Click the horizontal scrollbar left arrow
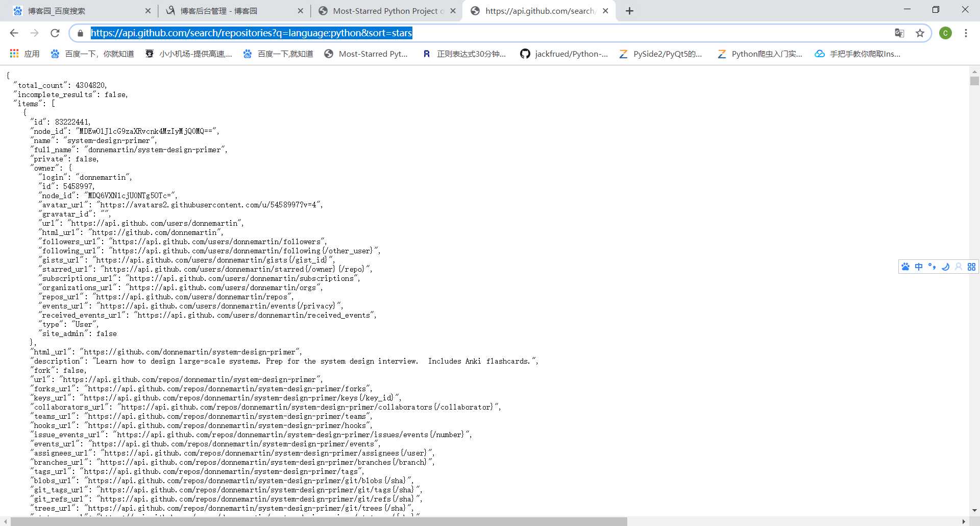The width and height of the screenshot is (980, 526). tap(5, 521)
